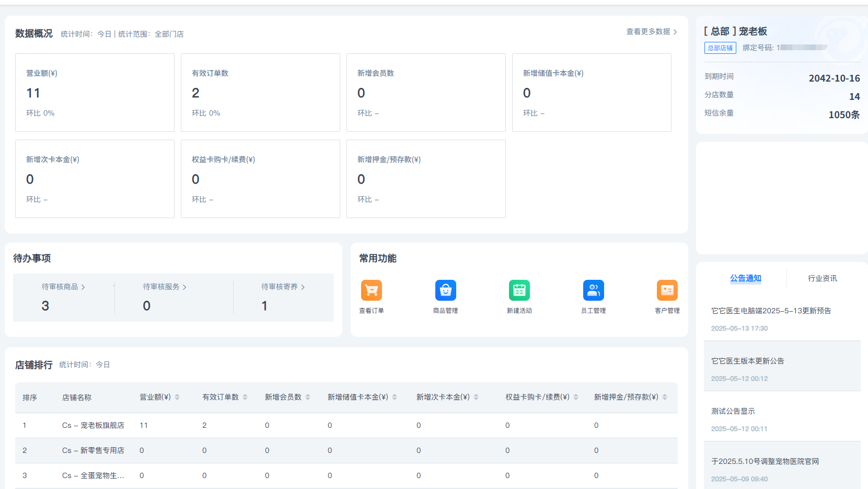Open announcement 它它医生版本更新公告
The width and height of the screenshot is (868, 489).
pos(747,361)
